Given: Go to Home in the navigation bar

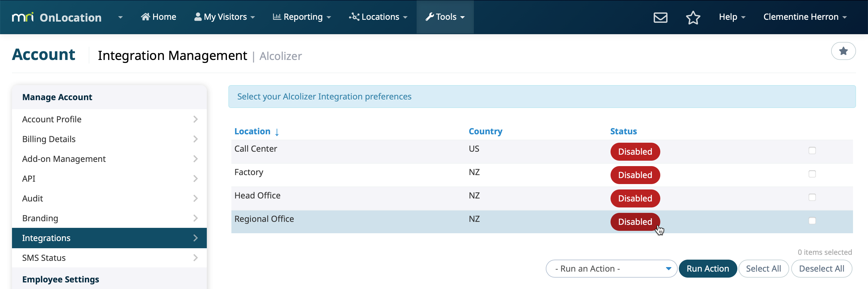Looking at the screenshot, I should point(158,17).
